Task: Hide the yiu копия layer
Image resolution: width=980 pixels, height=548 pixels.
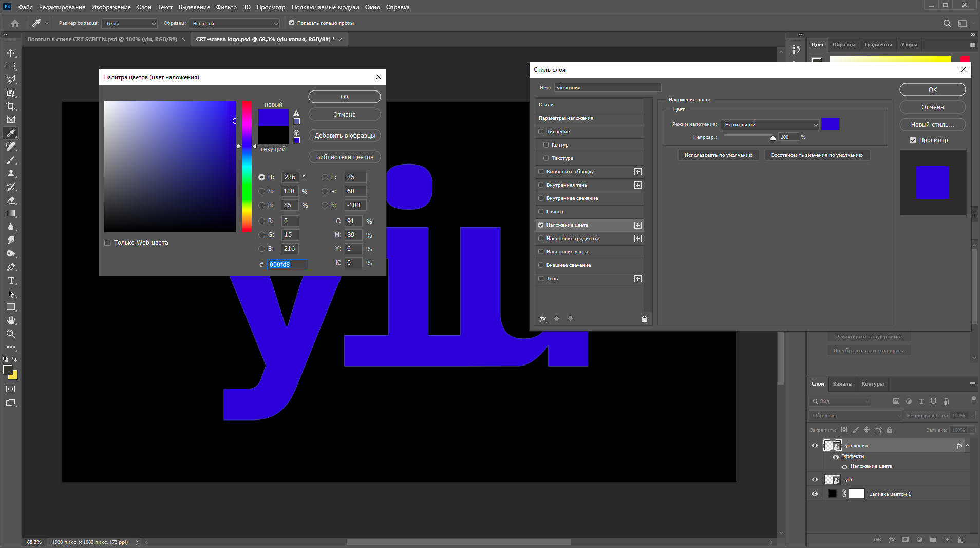Action: pos(815,446)
